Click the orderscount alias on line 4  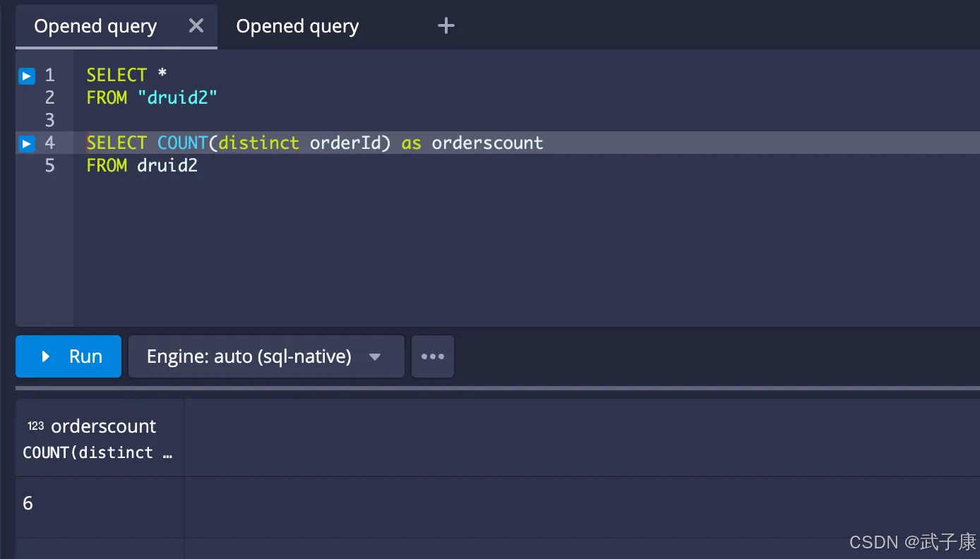click(x=487, y=143)
